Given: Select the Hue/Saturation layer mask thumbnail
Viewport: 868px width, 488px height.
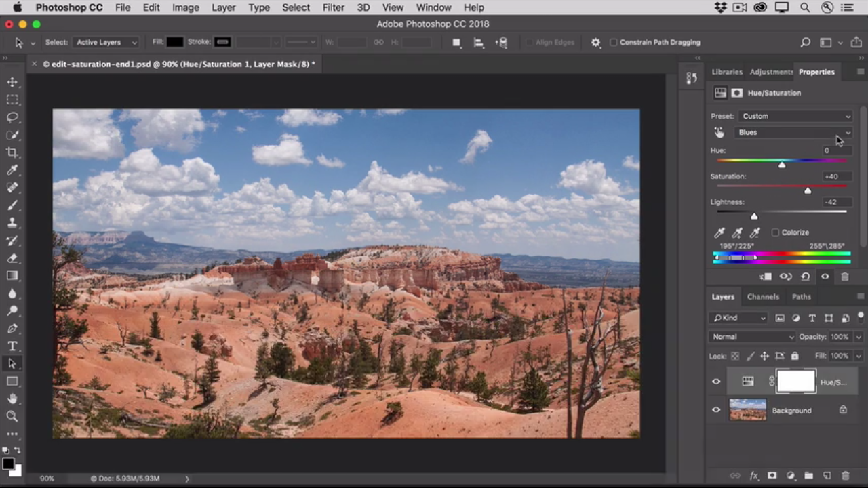Looking at the screenshot, I should [x=796, y=382].
